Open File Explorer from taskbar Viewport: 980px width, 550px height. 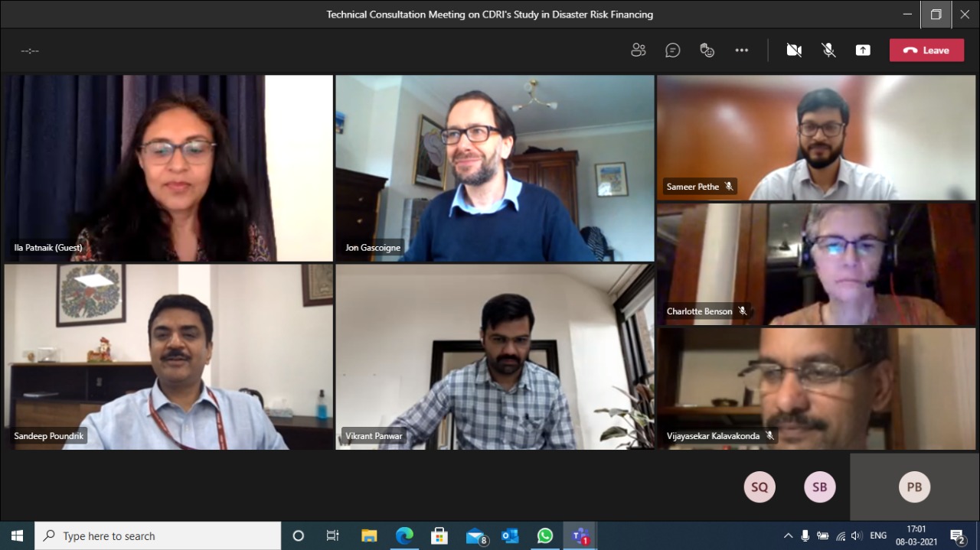pyautogui.click(x=369, y=535)
